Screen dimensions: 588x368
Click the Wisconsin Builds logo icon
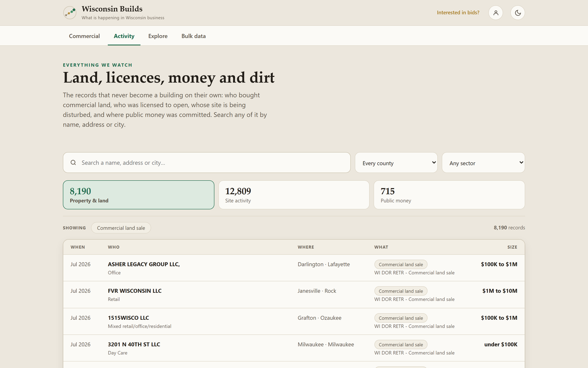(x=70, y=13)
